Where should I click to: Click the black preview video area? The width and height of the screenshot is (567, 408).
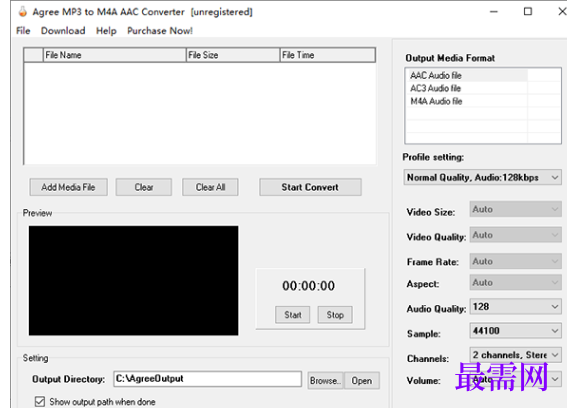click(133, 281)
